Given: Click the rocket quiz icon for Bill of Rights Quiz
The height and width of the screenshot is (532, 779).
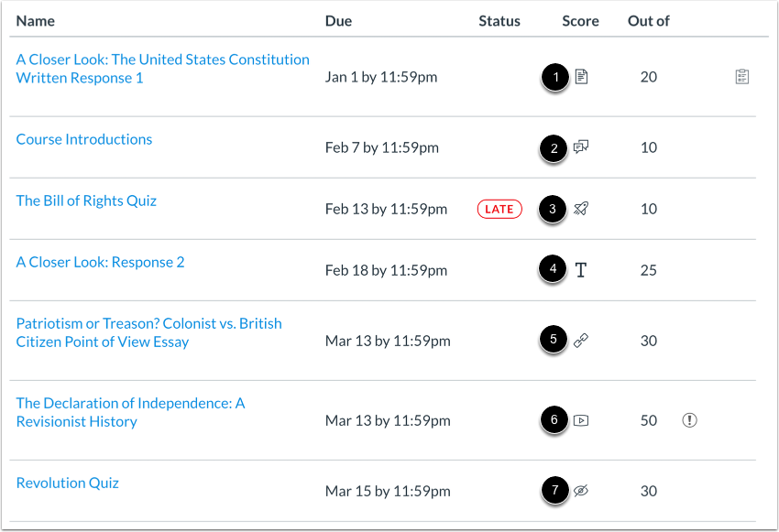Looking at the screenshot, I should coord(581,209).
